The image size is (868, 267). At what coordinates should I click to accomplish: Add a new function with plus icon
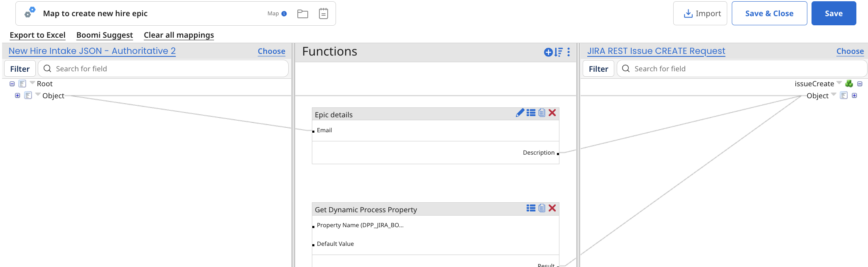(x=548, y=52)
